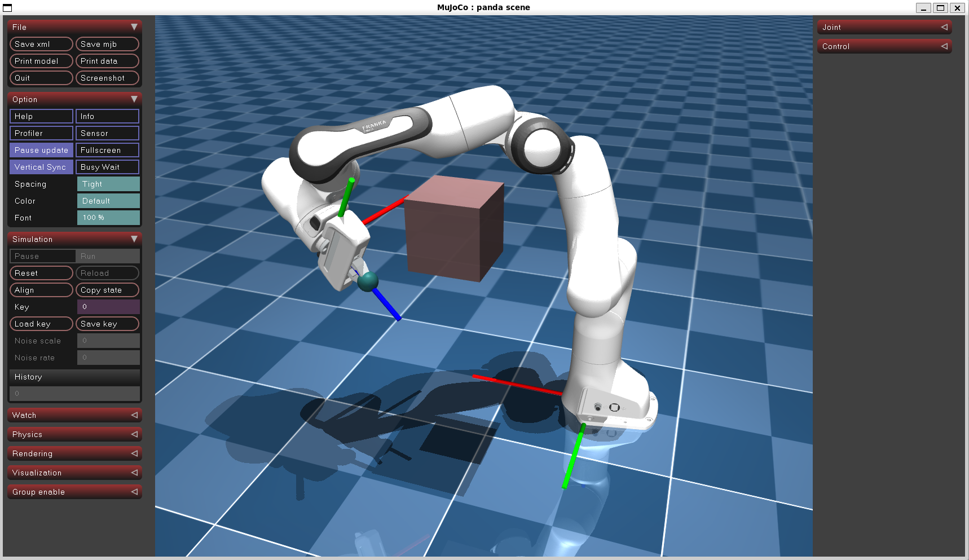The image size is (969, 560).
Task: Reset the simulation
Action: pyautogui.click(x=41, y=273)
